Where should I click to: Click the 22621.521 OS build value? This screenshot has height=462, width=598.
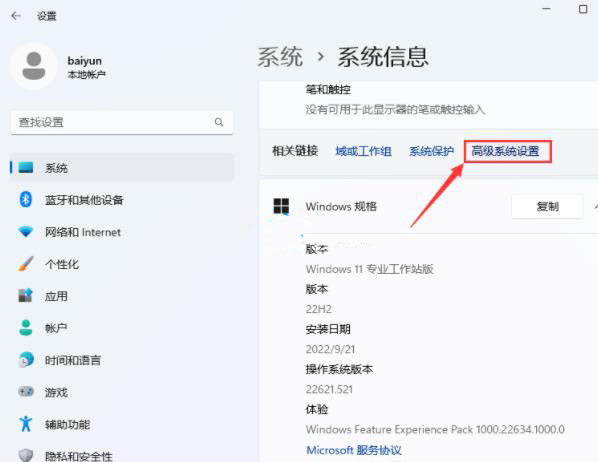[x=329, y=389]
